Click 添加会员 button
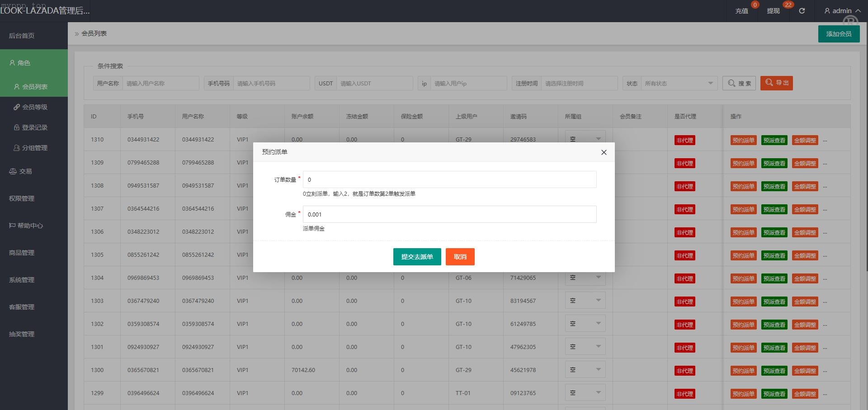This screenshot has width=868, height=410. click(x=839, y=34)
